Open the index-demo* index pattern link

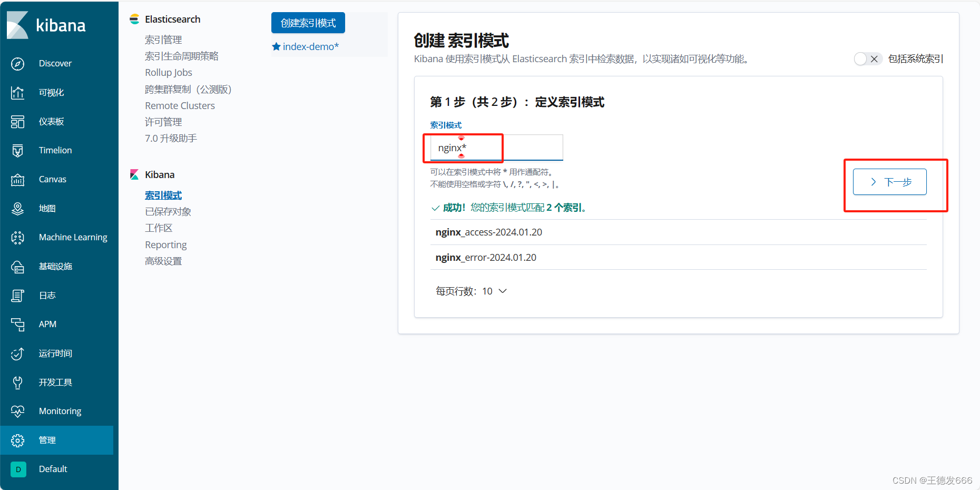pos(311,46)
